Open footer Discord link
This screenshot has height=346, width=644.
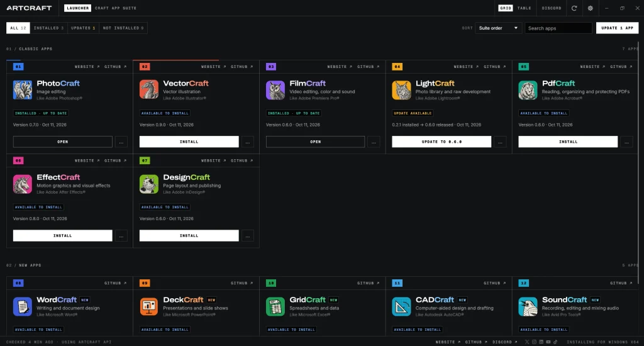click(505, 342)
